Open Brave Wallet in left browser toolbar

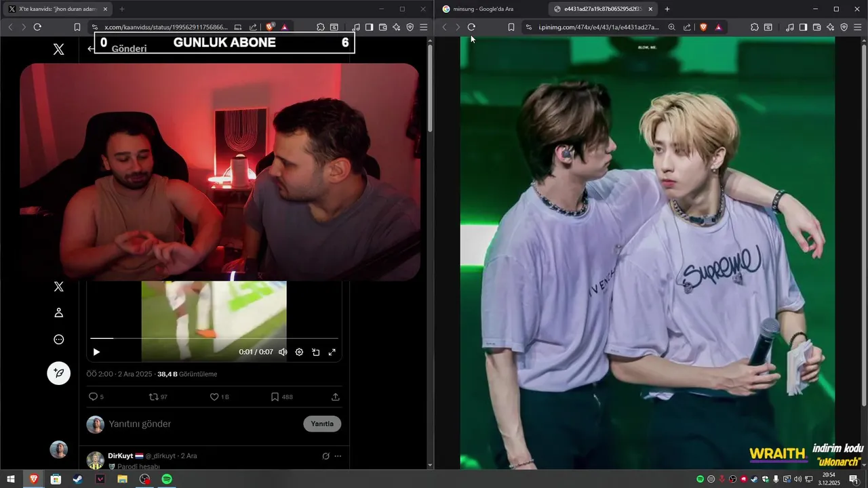click(x=382, y=27)
